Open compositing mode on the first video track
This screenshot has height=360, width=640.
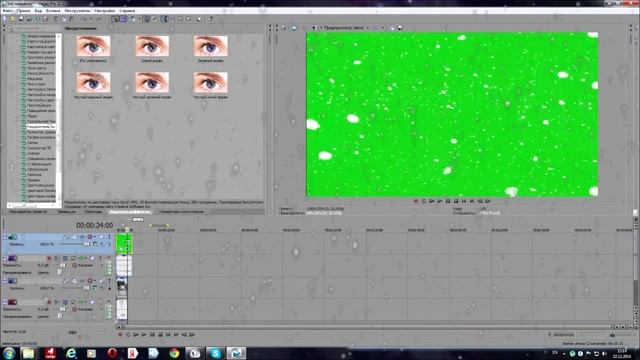click(95, 244)
